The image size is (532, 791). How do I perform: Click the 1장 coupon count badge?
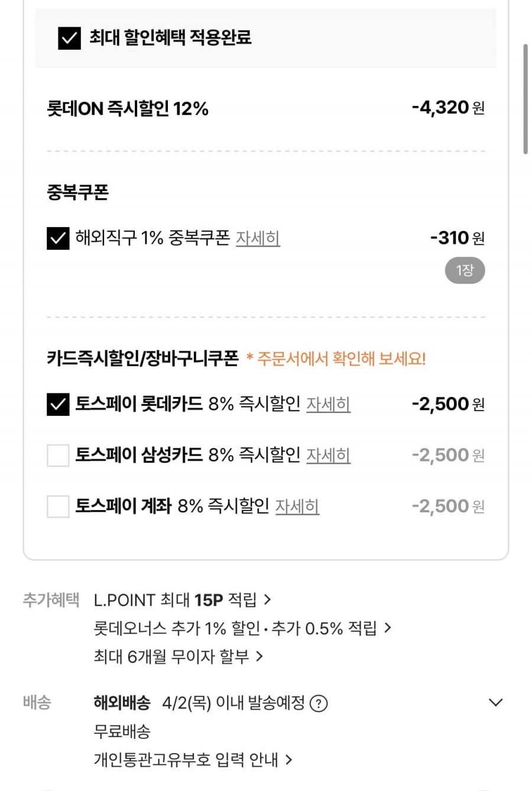pyautogui.click(x=465, y=271)
